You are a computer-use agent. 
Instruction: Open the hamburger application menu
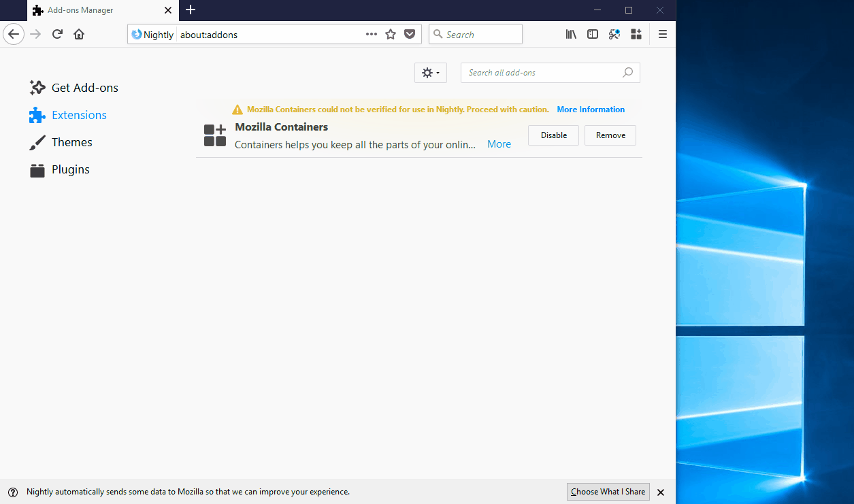coord(663,34)
